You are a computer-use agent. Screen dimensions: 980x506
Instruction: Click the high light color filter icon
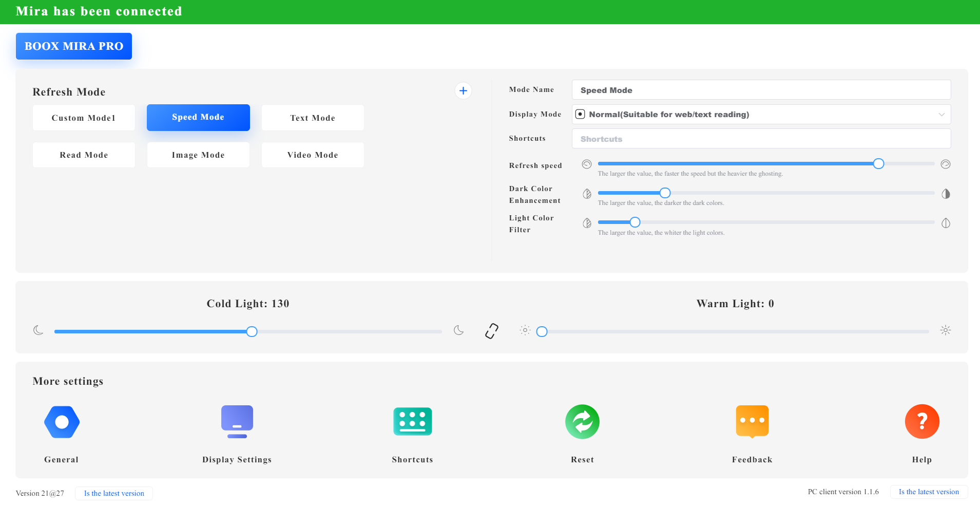[x=946, y=223]
